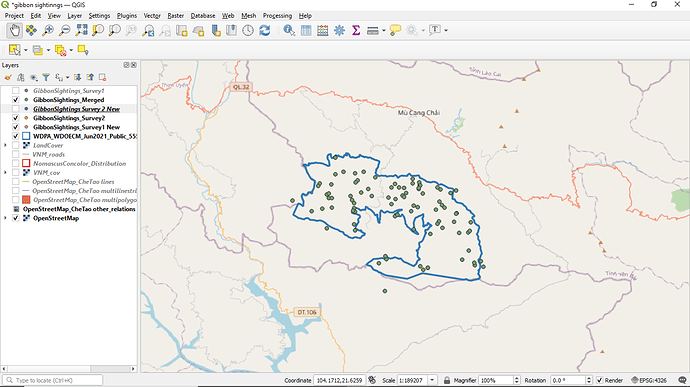Enable the LandCover layer checkbox
The image size is (690, 387).
[15, 145]
